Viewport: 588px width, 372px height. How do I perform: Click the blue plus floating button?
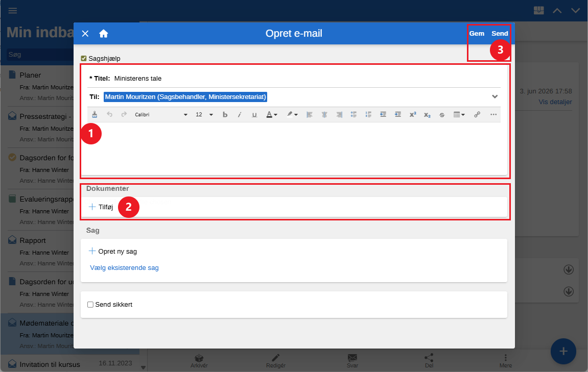click(x=563, y=352)
